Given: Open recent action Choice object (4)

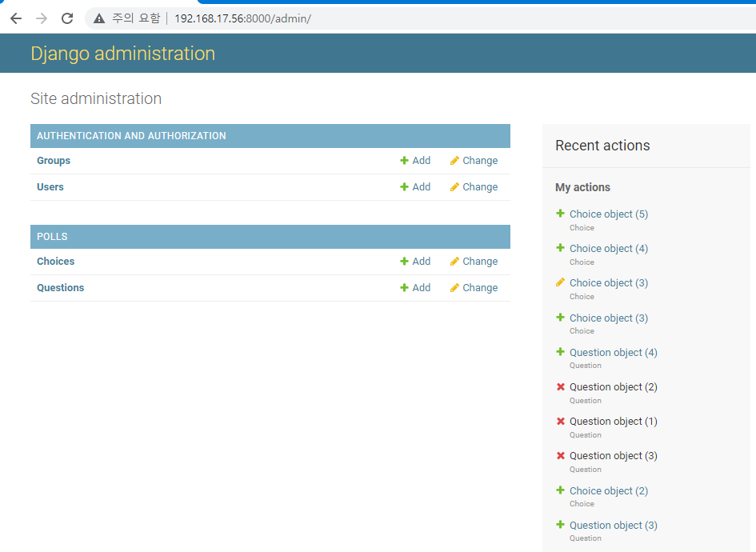Looking at the screenshot, I should point(609,249).
